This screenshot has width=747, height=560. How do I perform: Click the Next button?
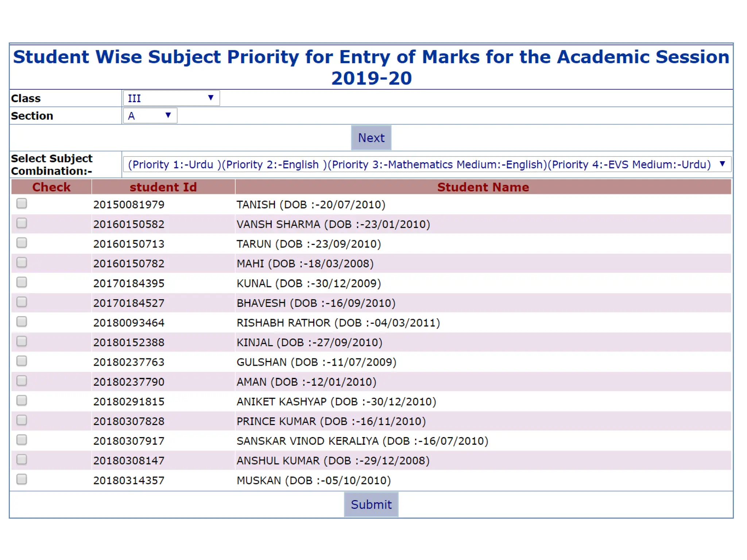coord(371,138)
